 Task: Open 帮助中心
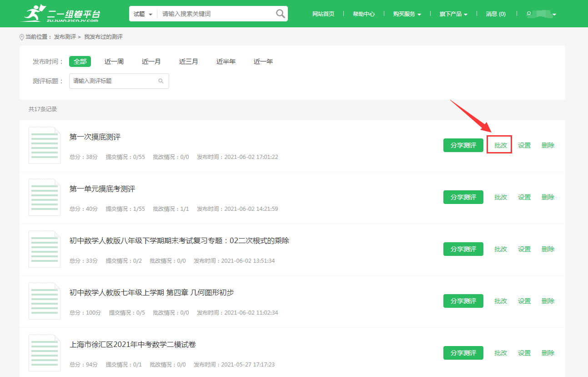point(364,14)
